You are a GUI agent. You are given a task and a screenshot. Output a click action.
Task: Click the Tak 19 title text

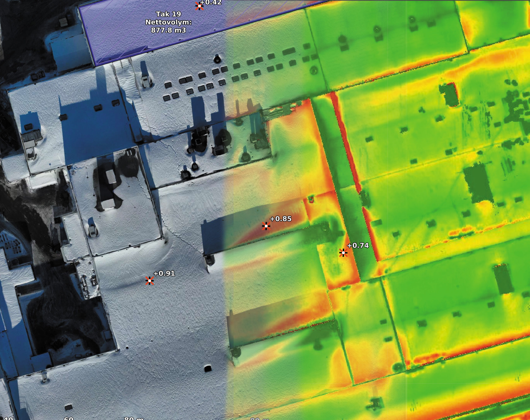pyautogui.click(x=168, y=14)
